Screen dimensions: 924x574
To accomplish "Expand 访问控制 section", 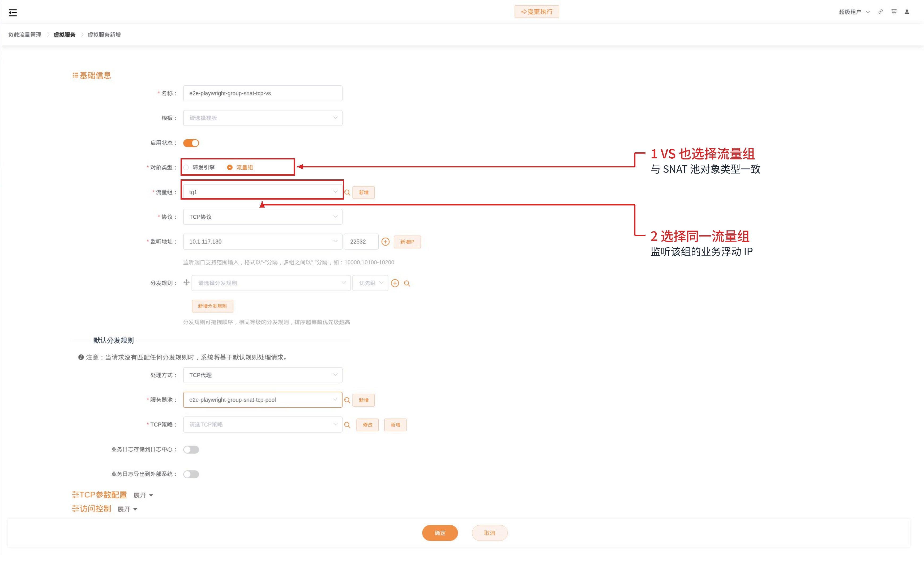I will coord(127,509).
